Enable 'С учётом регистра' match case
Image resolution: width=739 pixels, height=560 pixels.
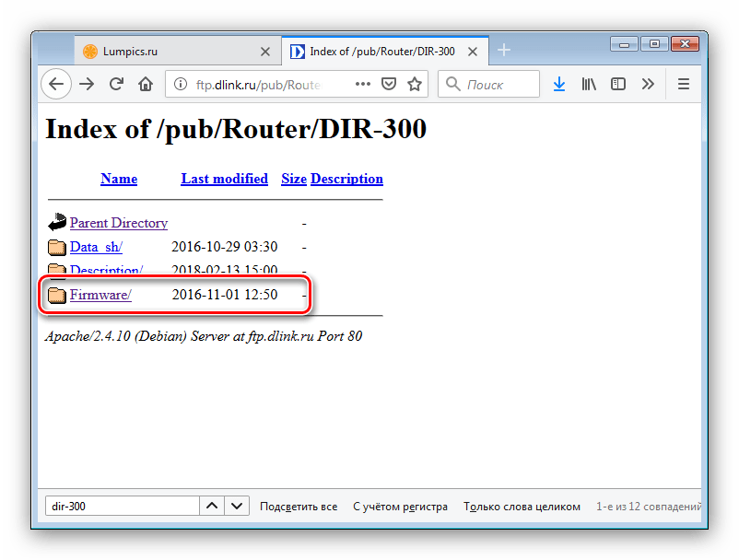tap(400, 507)
